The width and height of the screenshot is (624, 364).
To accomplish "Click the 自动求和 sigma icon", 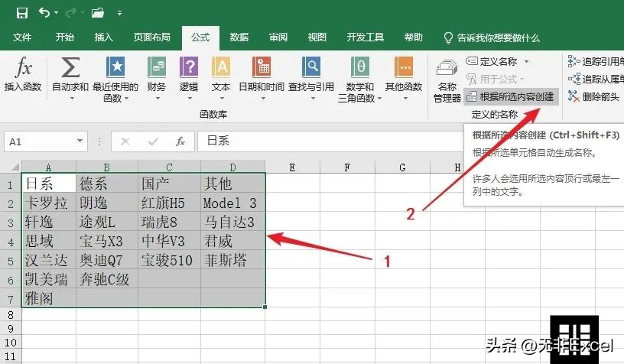I will (70, 67).
